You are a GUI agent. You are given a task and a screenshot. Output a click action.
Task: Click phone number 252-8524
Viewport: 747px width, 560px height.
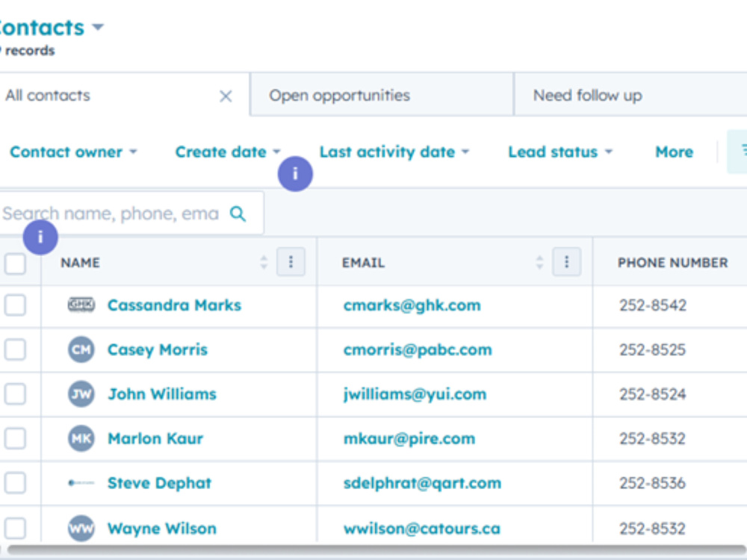653,394
